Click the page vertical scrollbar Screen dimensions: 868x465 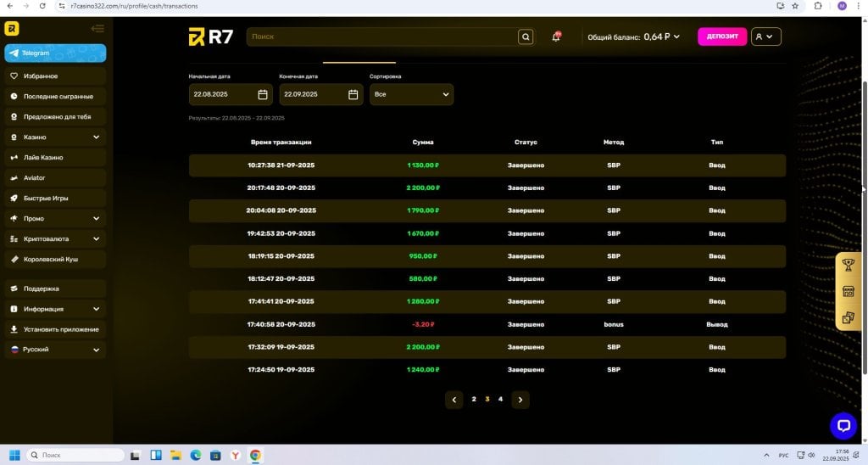click(x=865, y=227)
